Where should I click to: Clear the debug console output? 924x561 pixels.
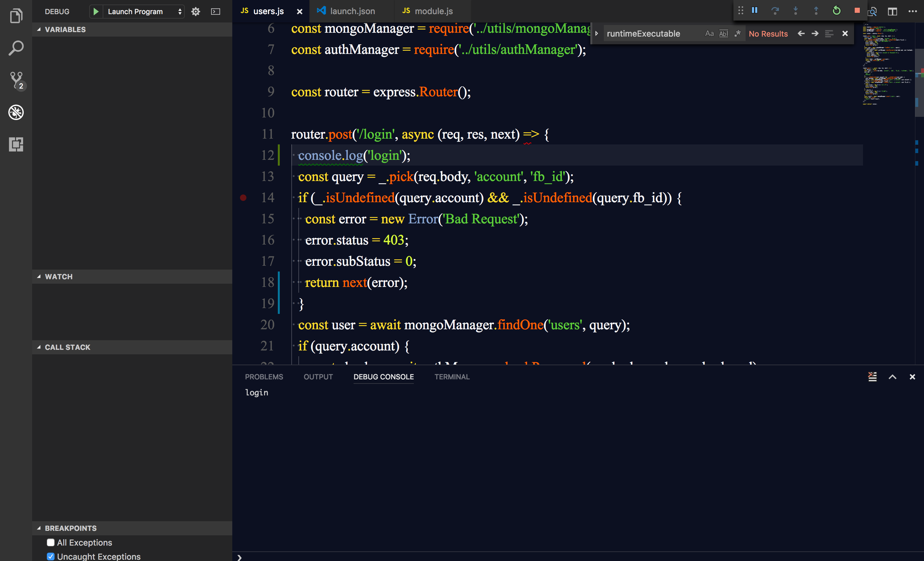click(x=873, y=376)
